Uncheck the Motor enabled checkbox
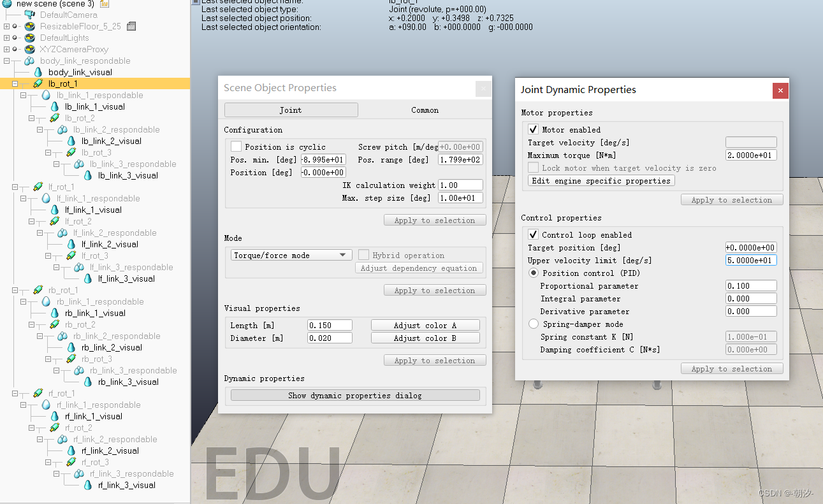This screenshot has height=504, width=823. coord(534,129)
